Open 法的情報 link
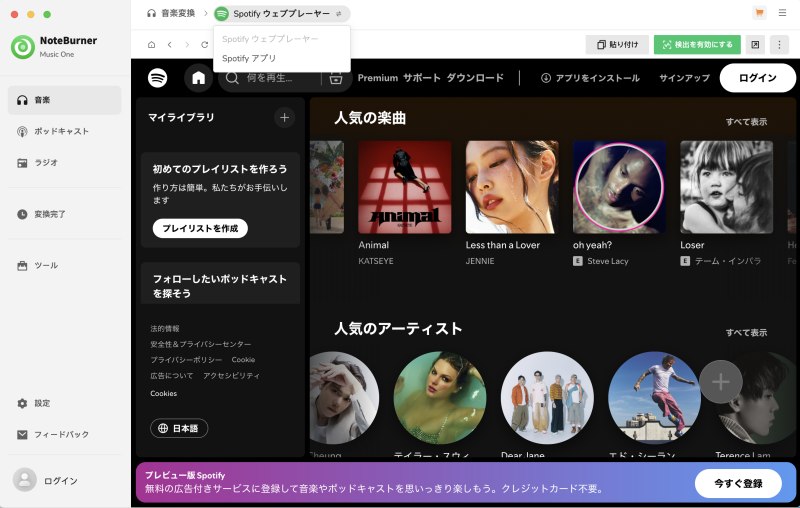 [x=164, y=328]
